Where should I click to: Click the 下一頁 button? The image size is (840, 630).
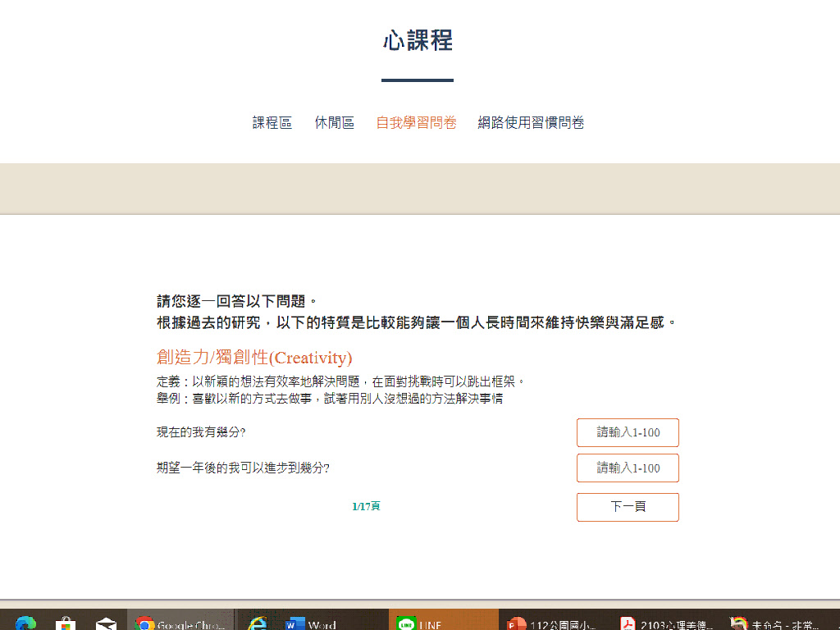[x=628, y=507]
